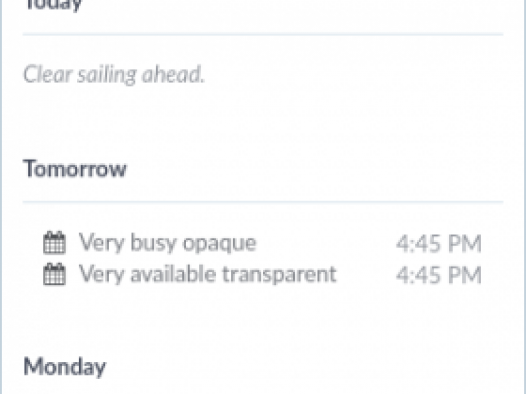This screenshot has width=526, height=394.
Task: Click calendar icon beside Very busy opaque
Action: pos(55,242)
